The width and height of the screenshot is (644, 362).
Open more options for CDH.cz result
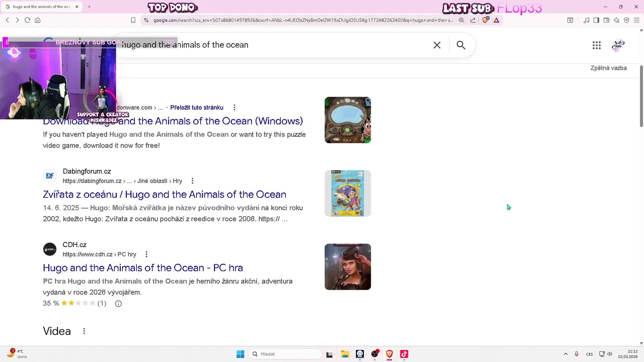tap(146, 254)
